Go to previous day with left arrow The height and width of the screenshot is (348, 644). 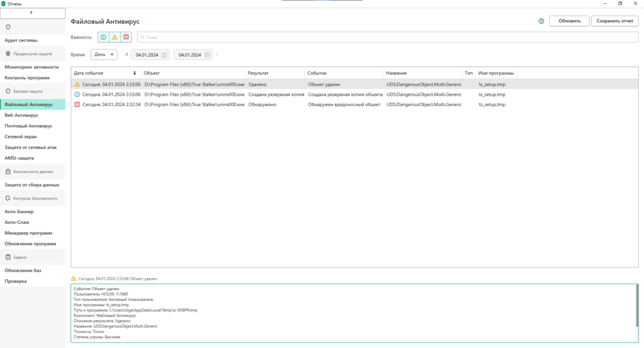click(x=126, y=55)
